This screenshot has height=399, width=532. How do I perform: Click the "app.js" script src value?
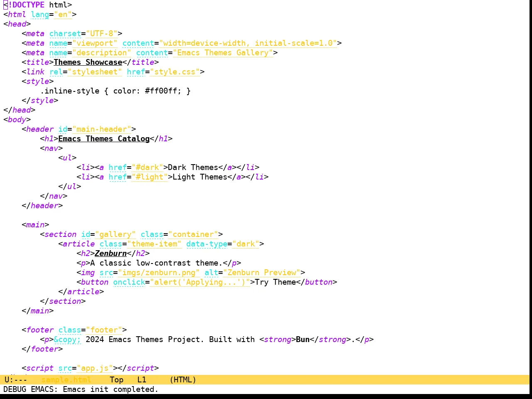click(x=95, y=368)
